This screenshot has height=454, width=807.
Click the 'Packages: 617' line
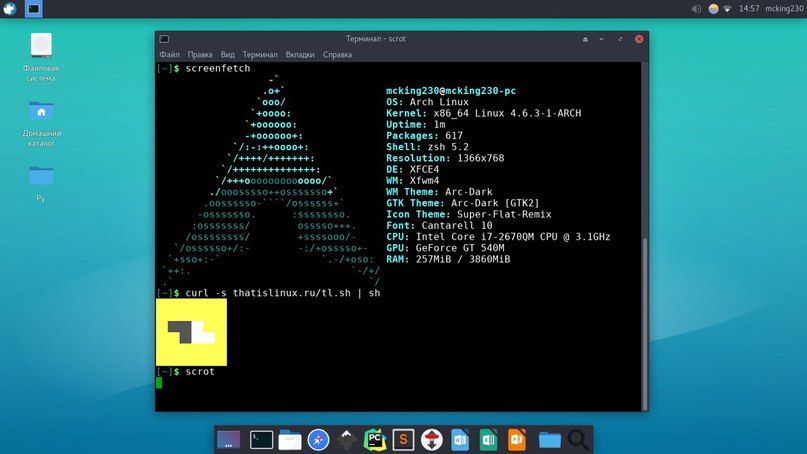424,136
